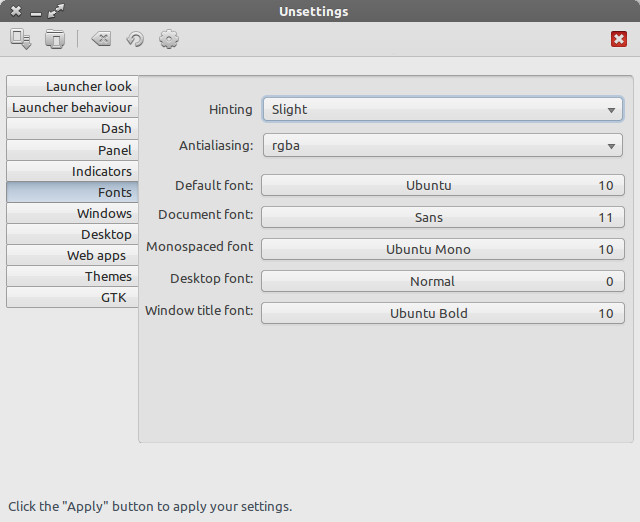Show the Indicators tab

point(73,171)
